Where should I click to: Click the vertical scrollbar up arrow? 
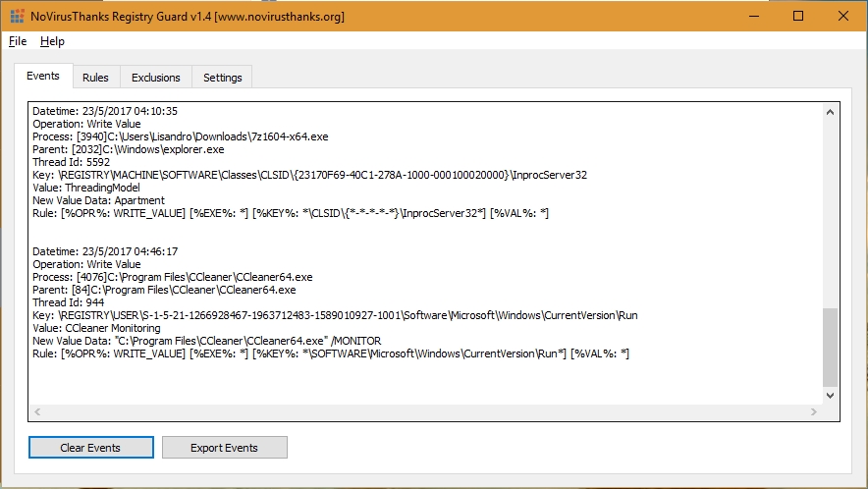tap(830, 112)
